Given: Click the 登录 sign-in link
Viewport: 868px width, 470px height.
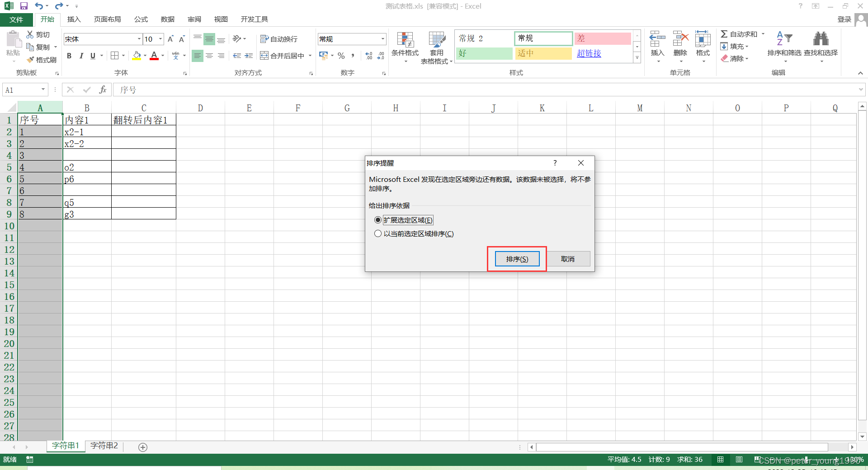Looking at the screenshot, I should pyautogui.click(x=844, y=19).
